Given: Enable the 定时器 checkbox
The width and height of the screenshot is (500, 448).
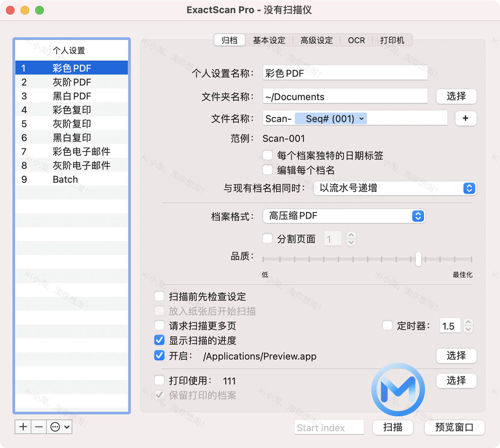Looking at the screenshot, I should point(387,326).
